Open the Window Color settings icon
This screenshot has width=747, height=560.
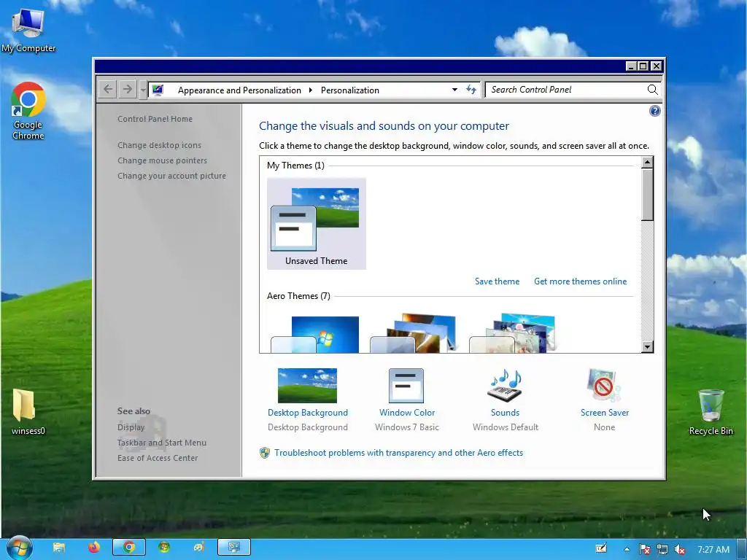(x=406, y=385)
